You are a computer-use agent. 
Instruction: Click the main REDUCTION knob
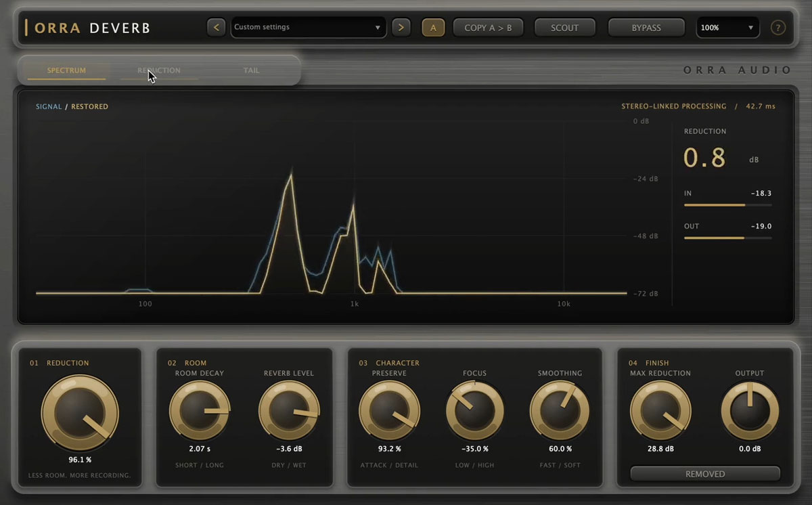(x=80, y=413)
